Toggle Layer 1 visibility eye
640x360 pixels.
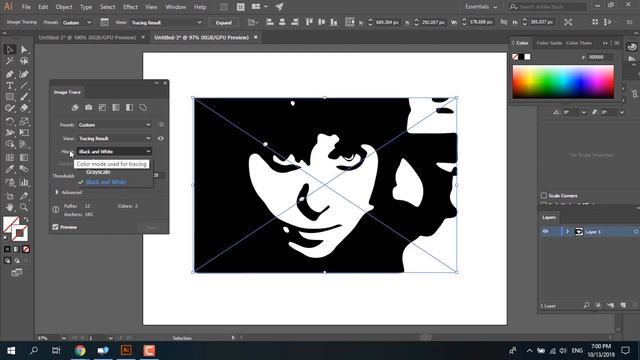546,231
